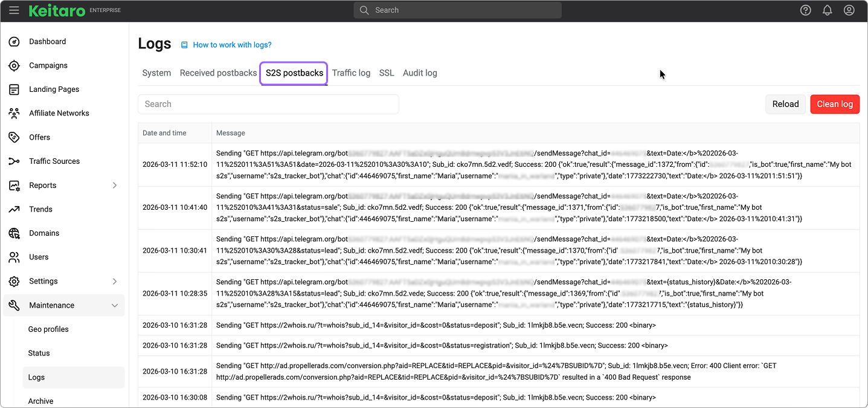Collapse the Maintenance section chevron

(115, 305)
